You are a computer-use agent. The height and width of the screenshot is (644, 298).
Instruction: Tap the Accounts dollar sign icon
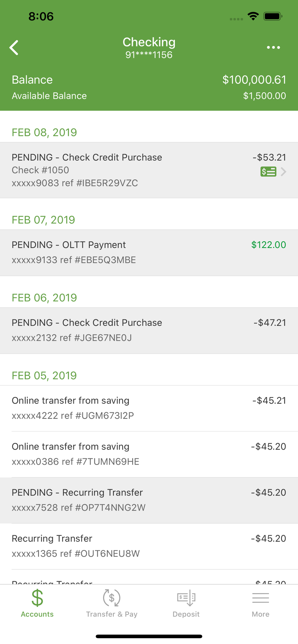[37, 598]
